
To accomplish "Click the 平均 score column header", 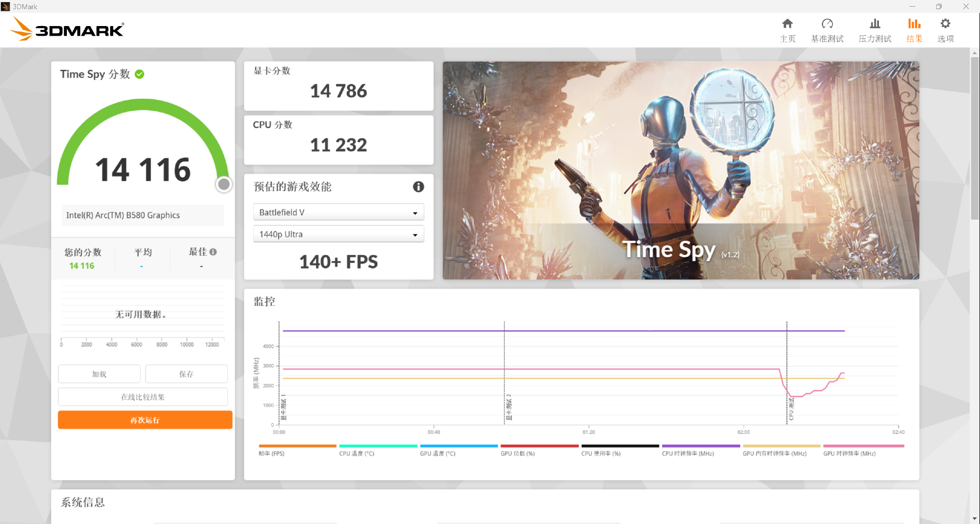I will pos(143,252).
